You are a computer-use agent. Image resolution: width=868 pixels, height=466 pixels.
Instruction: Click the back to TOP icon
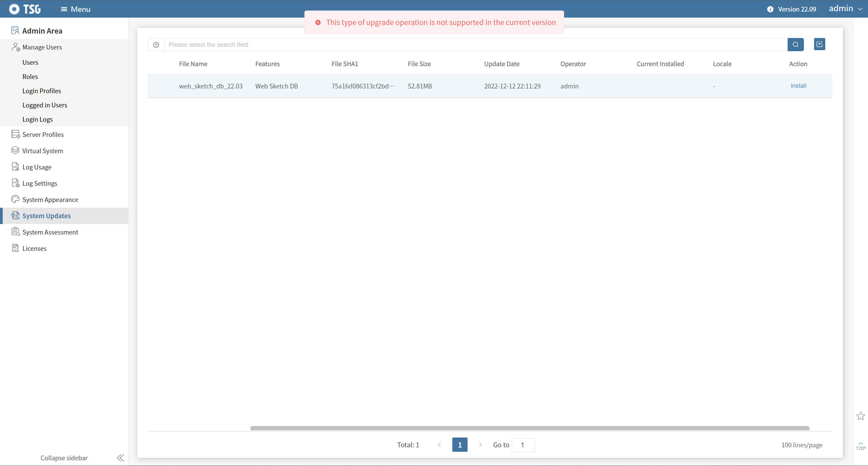pos(860,446)
